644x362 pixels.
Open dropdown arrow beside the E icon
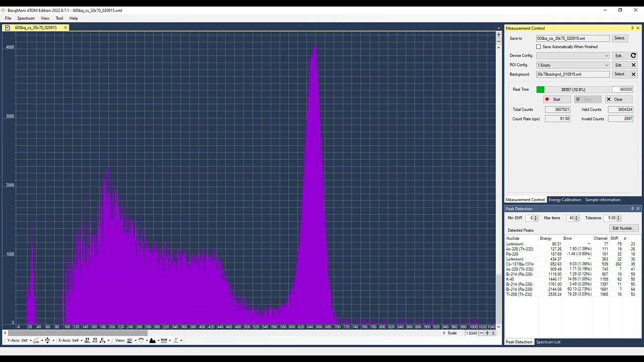coord(108,340)
